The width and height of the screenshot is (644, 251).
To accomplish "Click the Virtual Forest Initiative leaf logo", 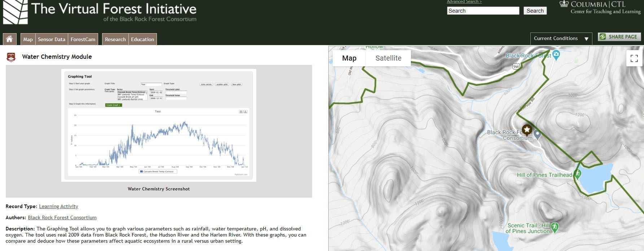I will coord(16,12).
